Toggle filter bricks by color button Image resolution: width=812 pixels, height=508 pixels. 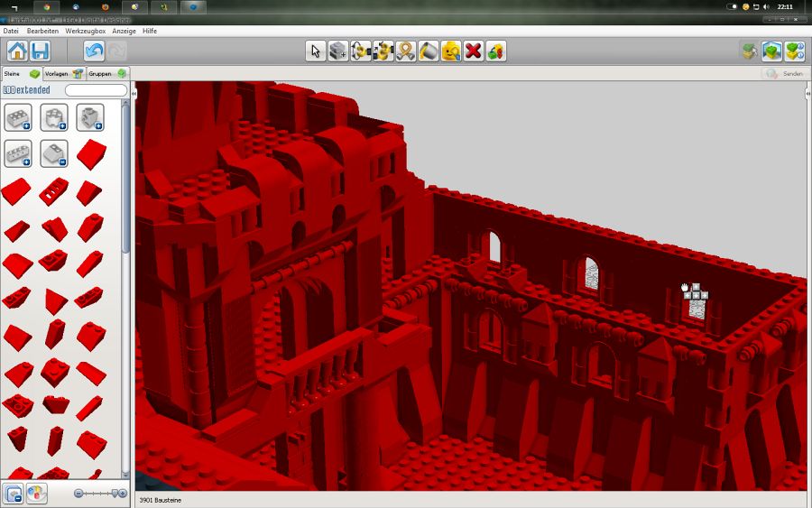[37, 494]
